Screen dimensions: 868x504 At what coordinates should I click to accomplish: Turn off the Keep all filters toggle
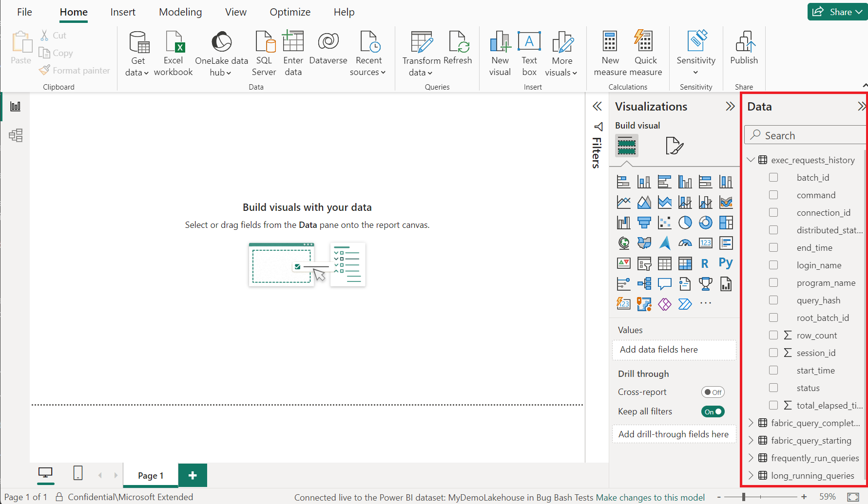713,412
